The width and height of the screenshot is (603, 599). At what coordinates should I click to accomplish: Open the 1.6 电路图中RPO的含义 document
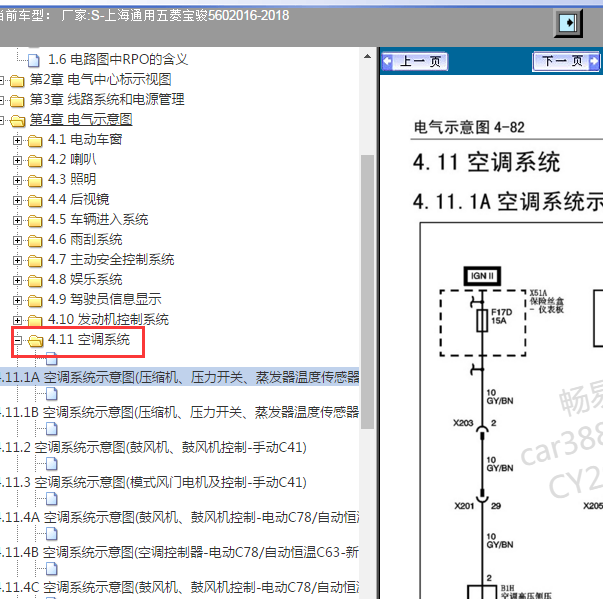[118, 59]
